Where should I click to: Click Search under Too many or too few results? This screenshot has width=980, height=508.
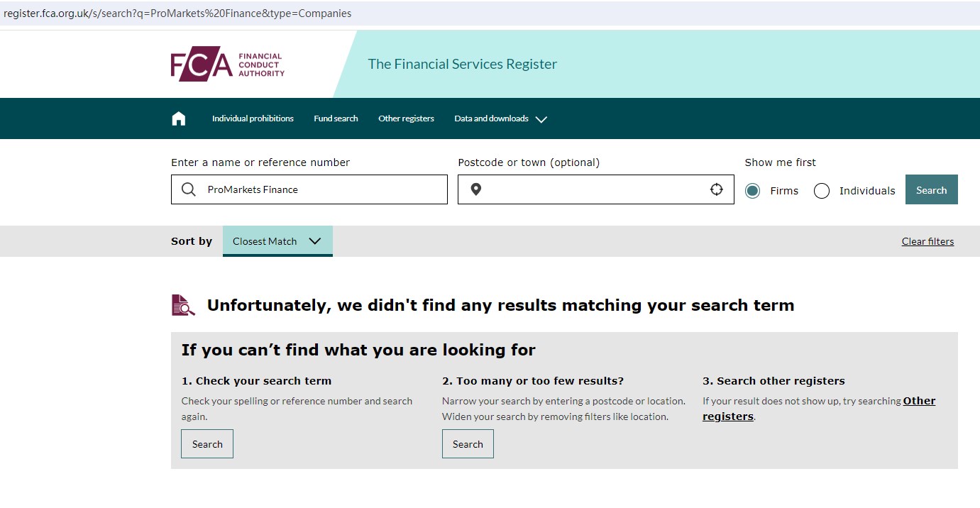(x=468, y=444)
